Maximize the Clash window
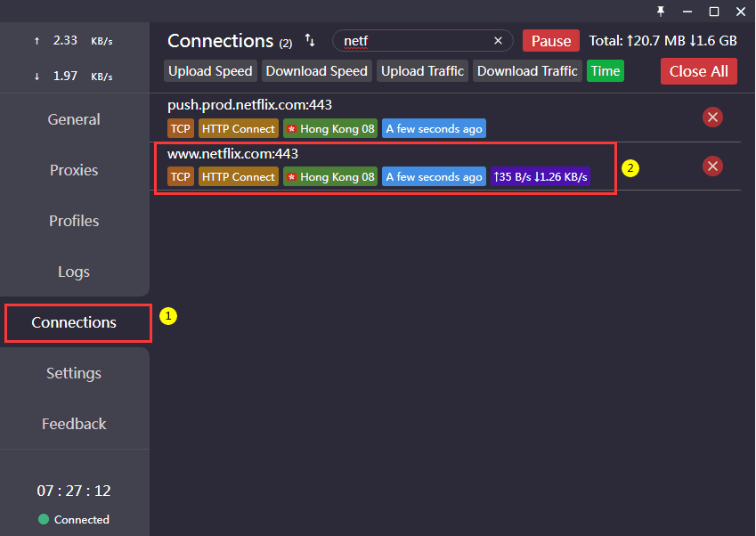Image resolution: width=756 pixels, height=536 pixels. click(x=714, y=11)
